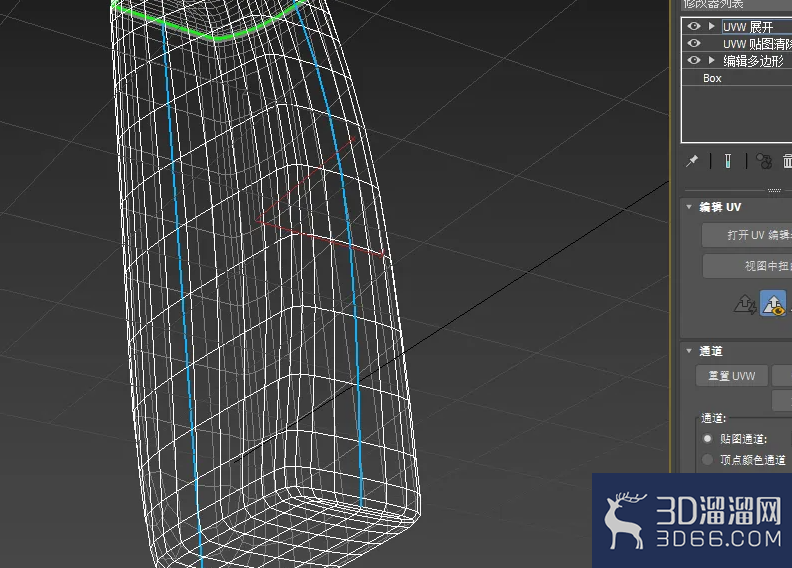This screenshot has width=792, height=568.
Task: Click the make unique icon
Action: pos(764,161)
